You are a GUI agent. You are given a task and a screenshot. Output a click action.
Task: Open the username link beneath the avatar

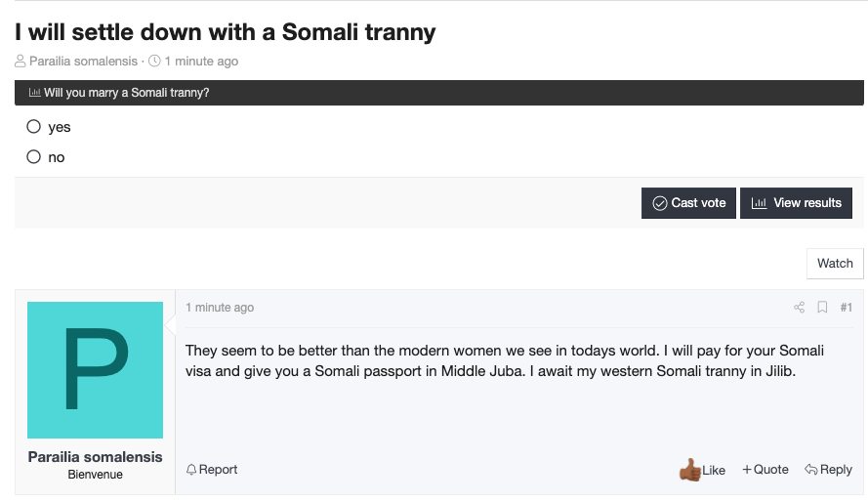coord(96,457)
